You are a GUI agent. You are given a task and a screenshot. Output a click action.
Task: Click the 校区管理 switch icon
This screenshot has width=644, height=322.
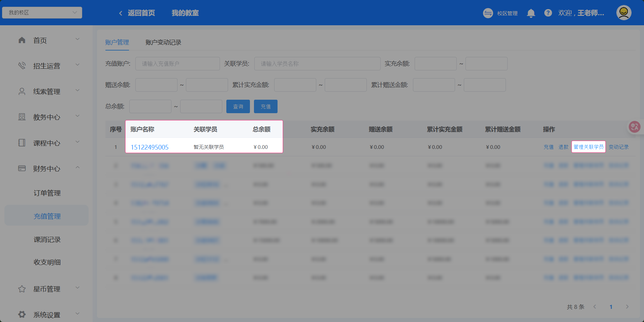tap(488, 13)
